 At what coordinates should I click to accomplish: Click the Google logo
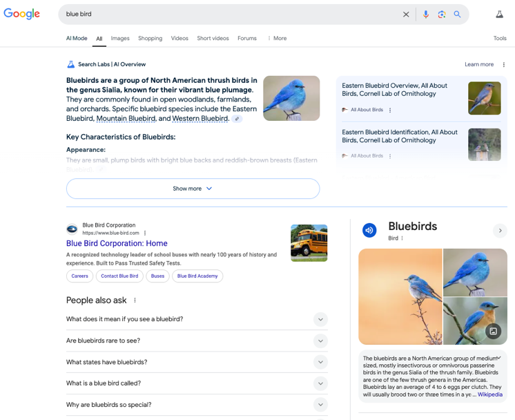[x=21, y=14]
